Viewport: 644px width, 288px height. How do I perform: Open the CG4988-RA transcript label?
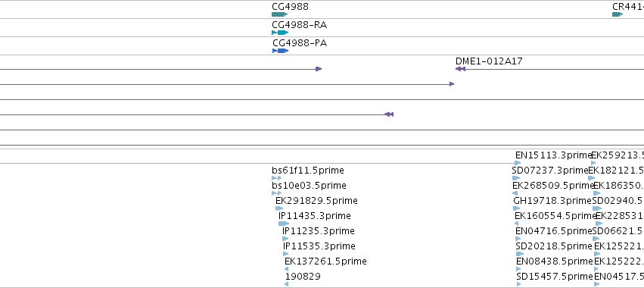pos(300,25)
